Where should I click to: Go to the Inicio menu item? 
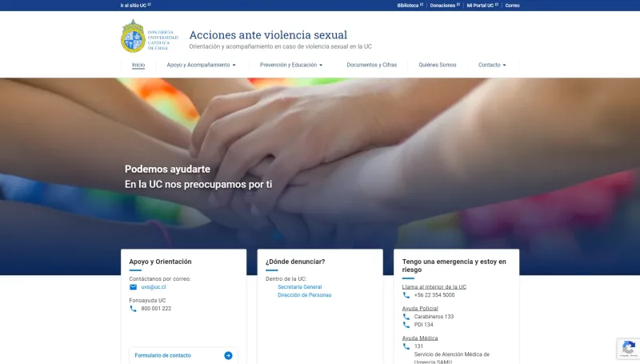tap(138, 65)
